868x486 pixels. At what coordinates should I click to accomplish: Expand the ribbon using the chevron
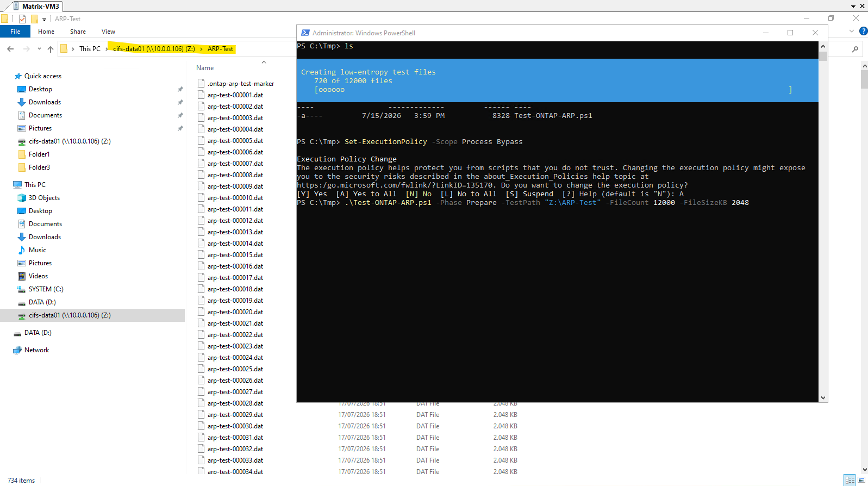[852, 32]
